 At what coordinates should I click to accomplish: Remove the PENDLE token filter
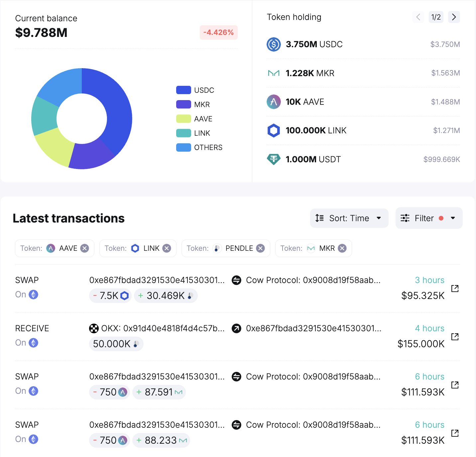[261, 248]
